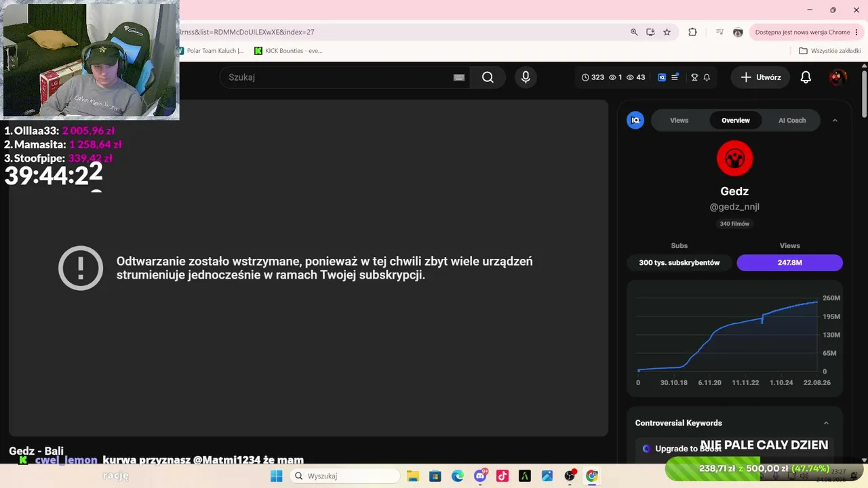Screen dimensions: 868x488
Task: Open the Wszystkie zakładki bookmarks folder
Action: point(830,51)
